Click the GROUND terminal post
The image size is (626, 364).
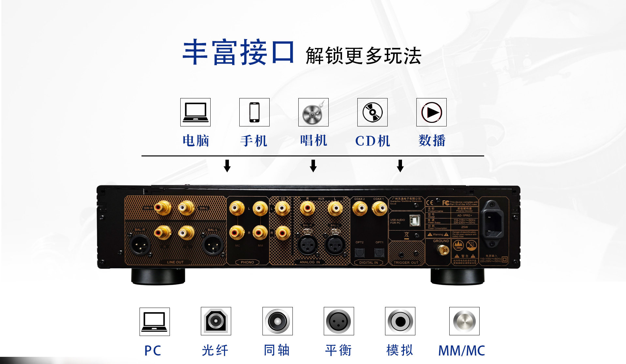pyautogui.click(x=443, y=250)
